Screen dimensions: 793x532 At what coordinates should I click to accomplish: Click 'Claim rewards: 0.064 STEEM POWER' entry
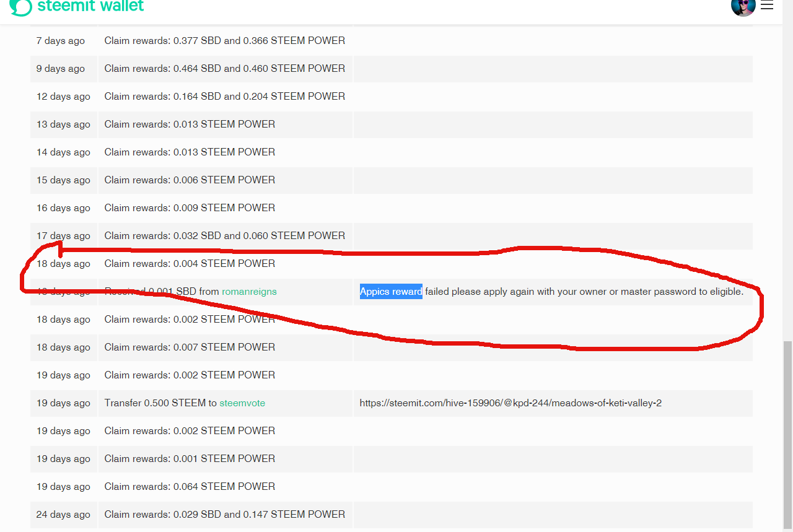tap(190, 486)
